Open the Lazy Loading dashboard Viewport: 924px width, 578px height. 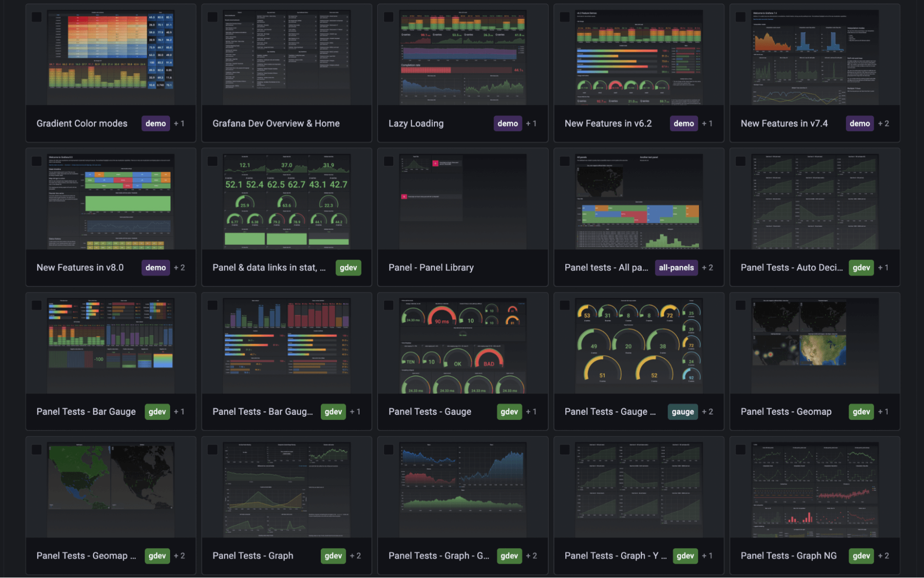[416, 123]
